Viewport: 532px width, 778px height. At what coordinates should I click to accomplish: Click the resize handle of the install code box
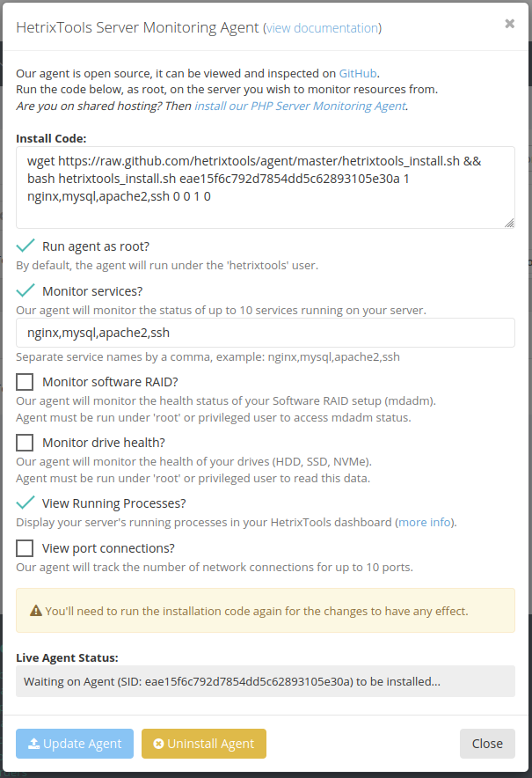click(509, 224)
